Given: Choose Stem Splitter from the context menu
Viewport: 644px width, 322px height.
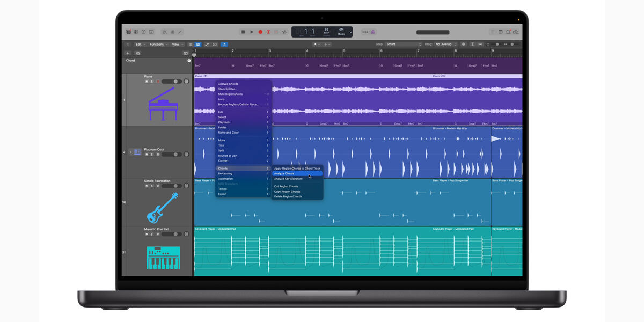Looking at the screenshot, I should point(228,89).
